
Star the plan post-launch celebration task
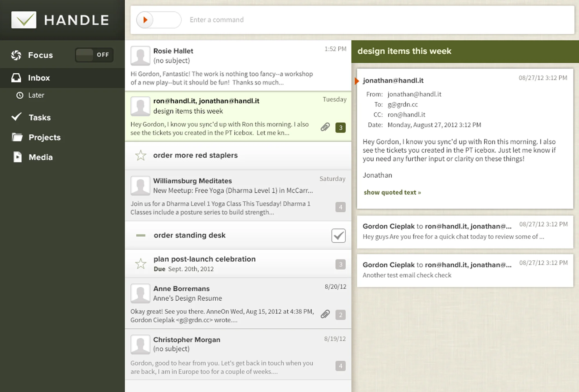click(141, 264)
